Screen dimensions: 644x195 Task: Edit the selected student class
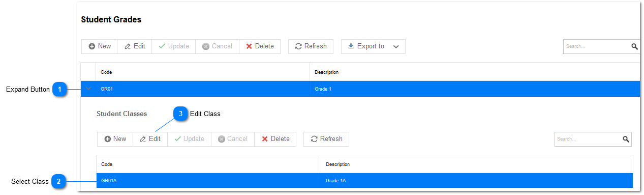150,139
